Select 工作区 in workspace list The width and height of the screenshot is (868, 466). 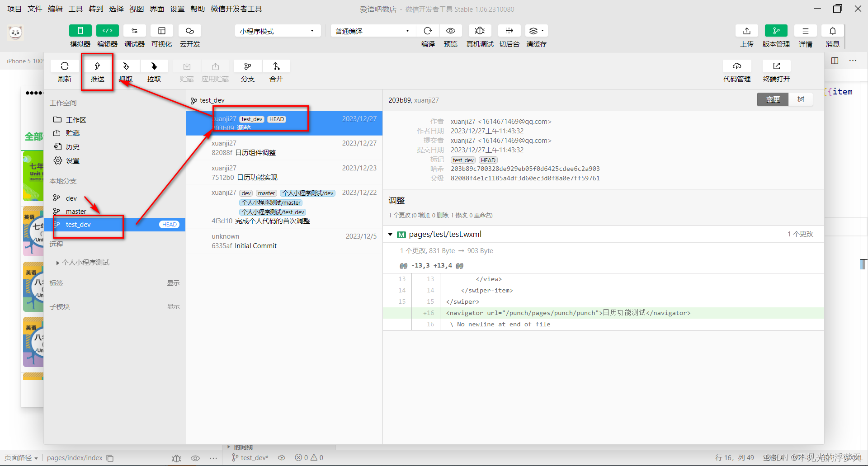coord(115,120)
